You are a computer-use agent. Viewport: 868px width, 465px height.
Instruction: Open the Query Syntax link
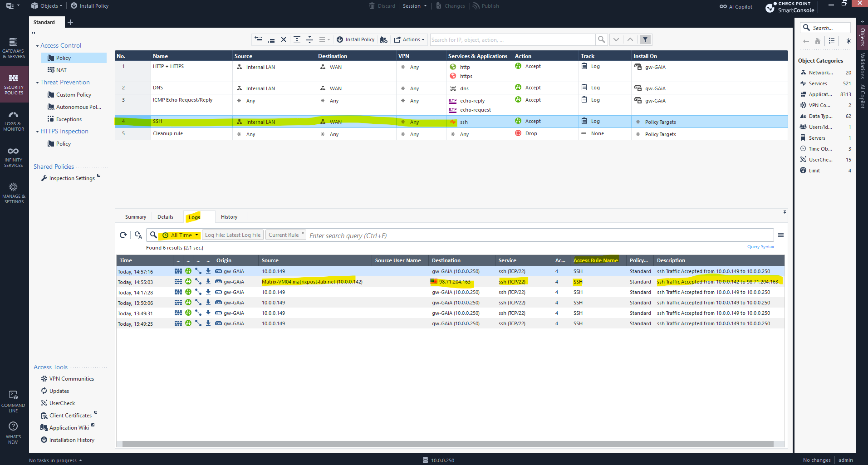[x=760, y=247]
